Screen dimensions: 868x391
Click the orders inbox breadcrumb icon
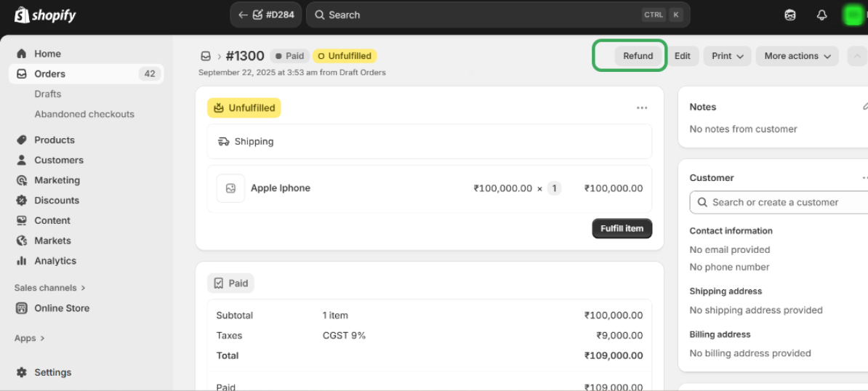pyautogui.click(x=206, y=56)
